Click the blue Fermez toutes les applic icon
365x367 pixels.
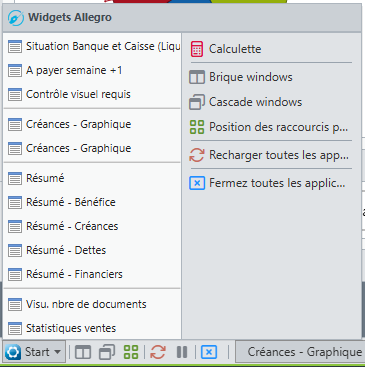pyautogui.click(x=197, y=183)
